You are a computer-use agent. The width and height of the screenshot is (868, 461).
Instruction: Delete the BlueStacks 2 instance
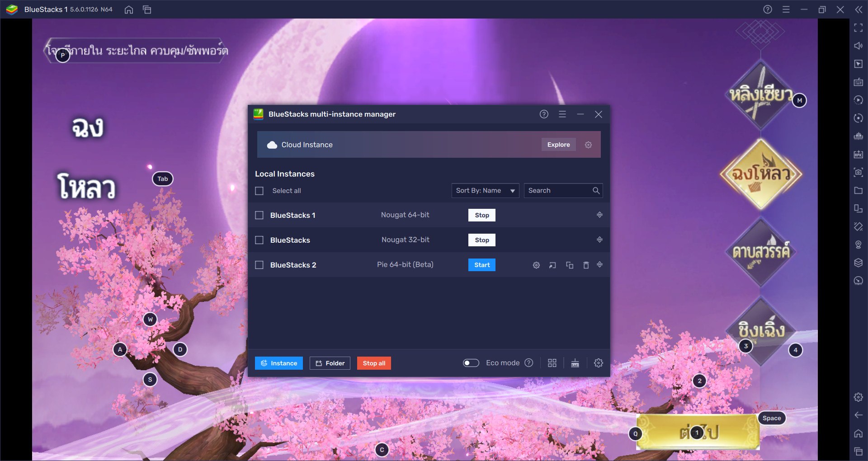click(x=586, y=265)
